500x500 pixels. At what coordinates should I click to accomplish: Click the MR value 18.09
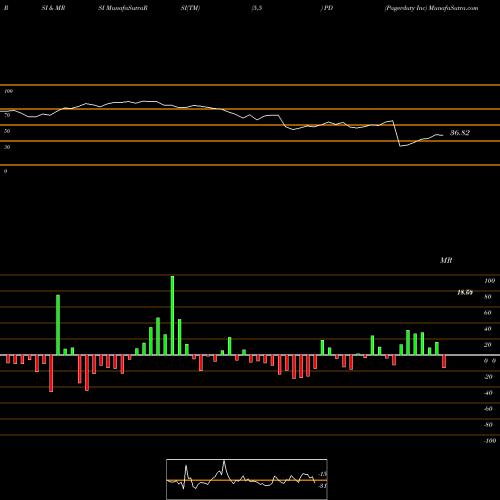point(465,292)
